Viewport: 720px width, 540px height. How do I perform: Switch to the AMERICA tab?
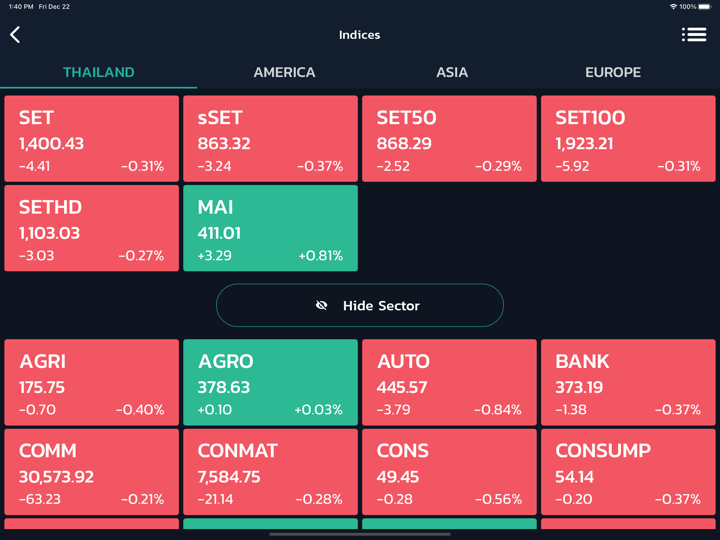pos(284,72)
